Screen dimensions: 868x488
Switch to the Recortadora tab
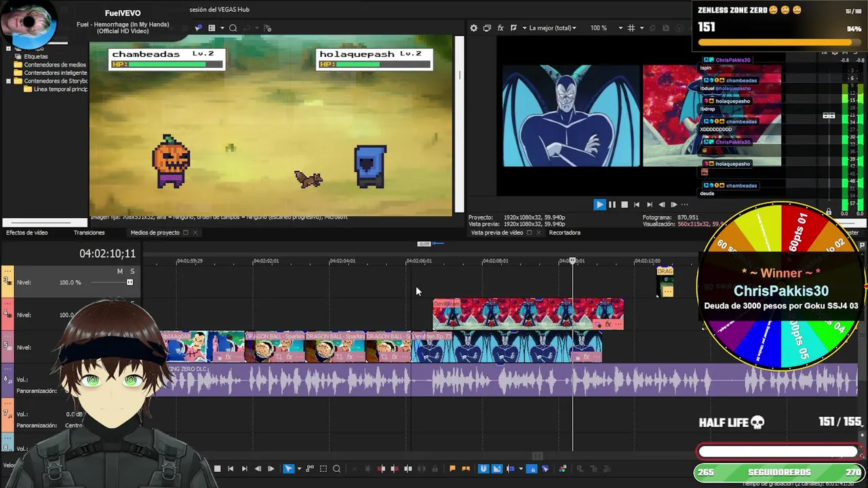pos(565,232)
